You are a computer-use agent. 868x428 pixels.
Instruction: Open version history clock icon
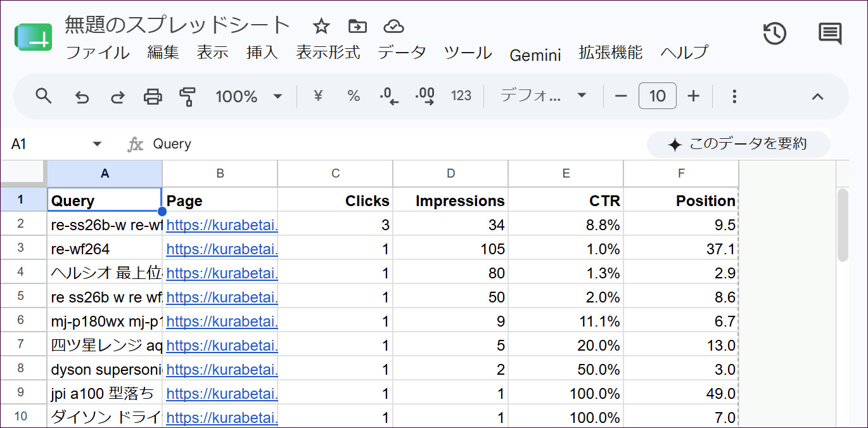click(x=774, y=33)
